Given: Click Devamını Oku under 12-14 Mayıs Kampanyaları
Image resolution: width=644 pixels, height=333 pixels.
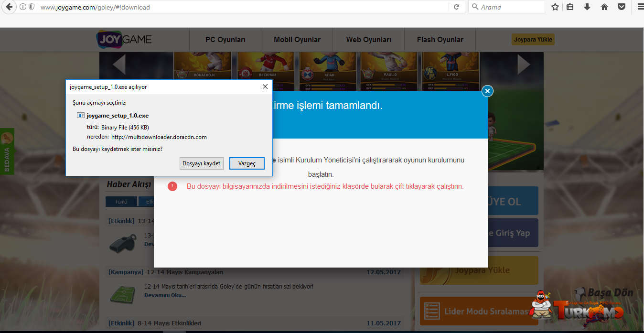Looking at the screenshot, I should pos(165,295).
